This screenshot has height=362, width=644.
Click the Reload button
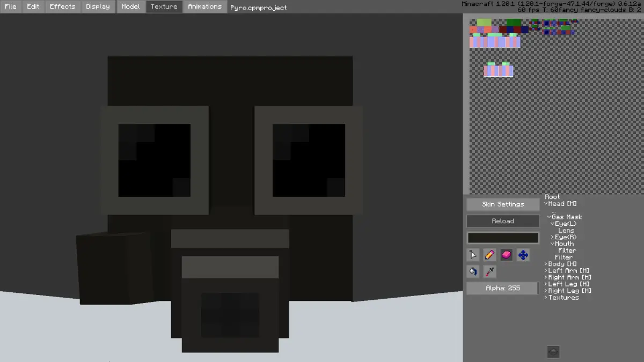pyautogui.click(x=503, y=221)
